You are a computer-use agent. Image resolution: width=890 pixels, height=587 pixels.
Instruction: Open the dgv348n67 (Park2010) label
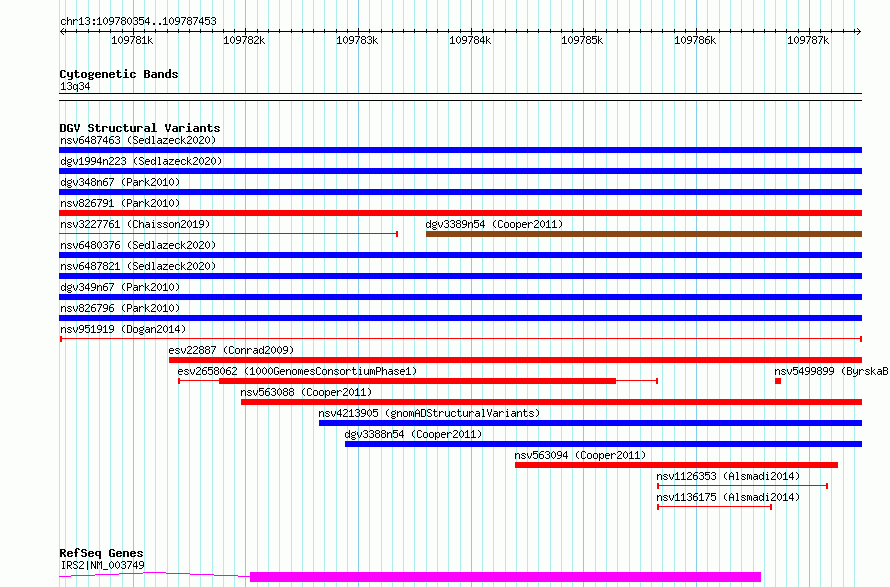120,182
